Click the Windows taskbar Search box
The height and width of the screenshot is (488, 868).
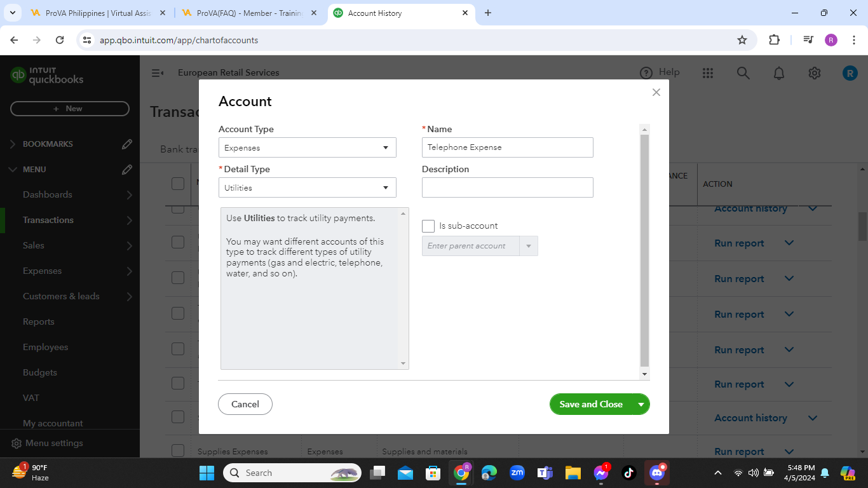click(292, 473)
